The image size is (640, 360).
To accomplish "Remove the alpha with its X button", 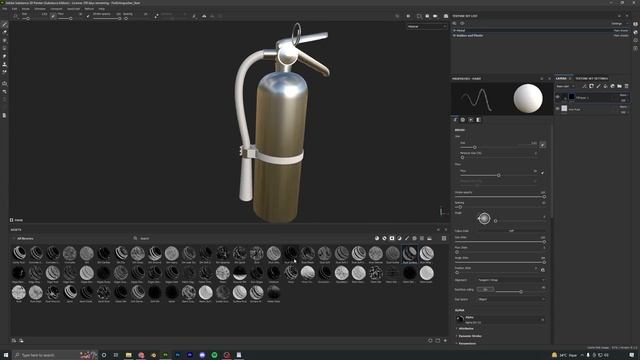I will (x=542, y=320).
